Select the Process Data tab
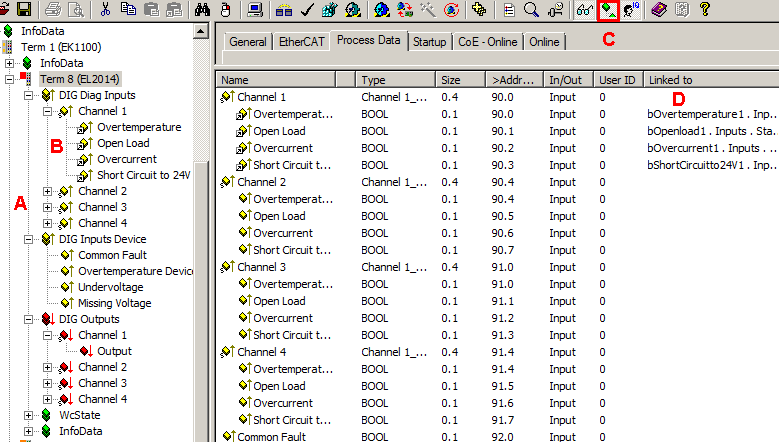This screenshot has width=779, height=442. [x=369, y=40]
